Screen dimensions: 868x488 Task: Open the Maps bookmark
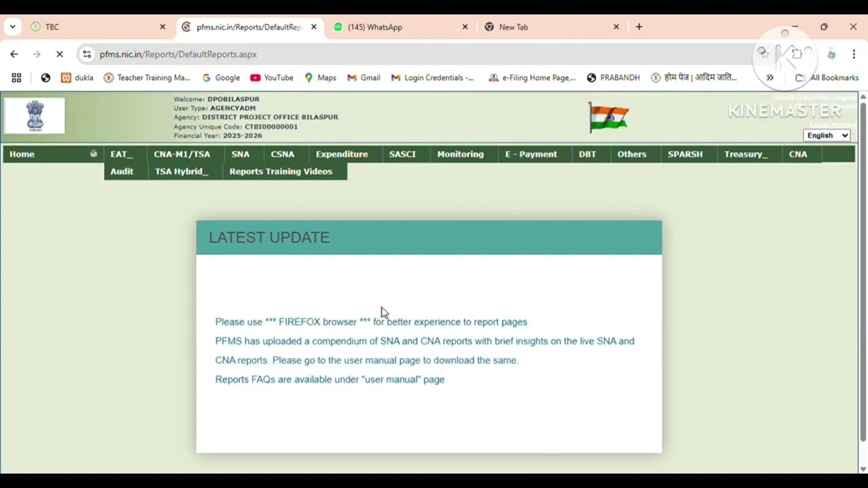click(x=320, y=78)
